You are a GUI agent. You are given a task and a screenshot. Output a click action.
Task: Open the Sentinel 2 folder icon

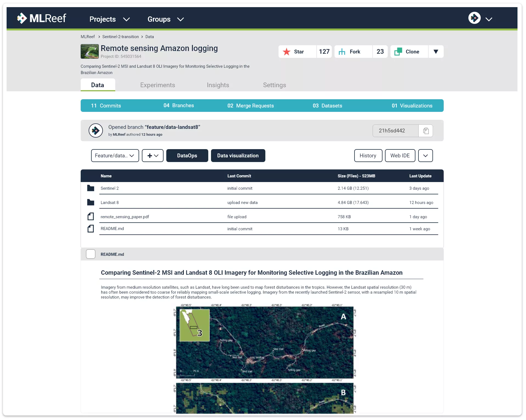[91, 188]
